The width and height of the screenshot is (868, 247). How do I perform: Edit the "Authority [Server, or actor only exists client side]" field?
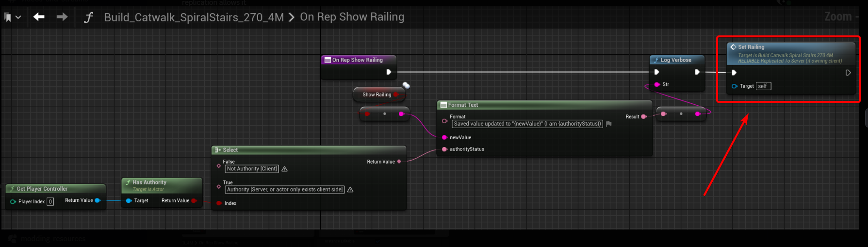click(285, 190)
